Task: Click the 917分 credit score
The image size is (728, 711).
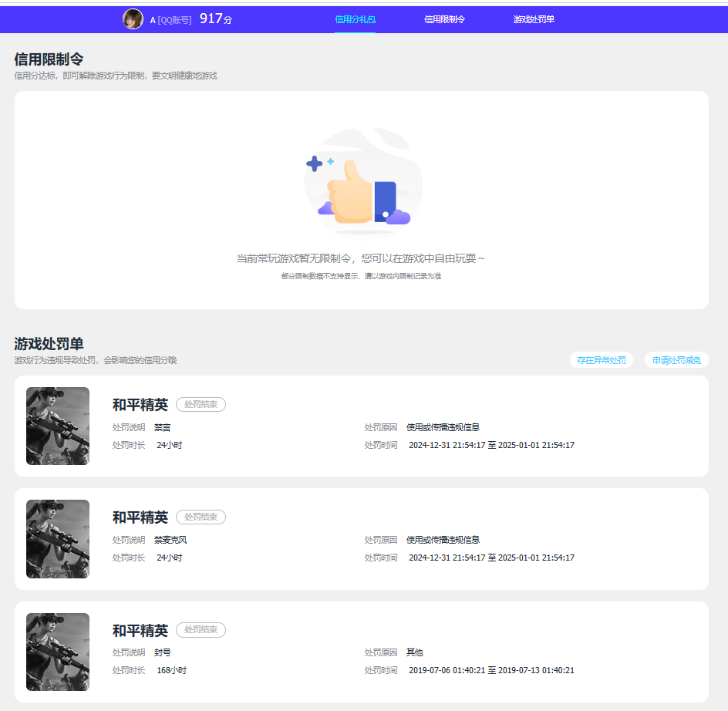Action: (215, 19)
